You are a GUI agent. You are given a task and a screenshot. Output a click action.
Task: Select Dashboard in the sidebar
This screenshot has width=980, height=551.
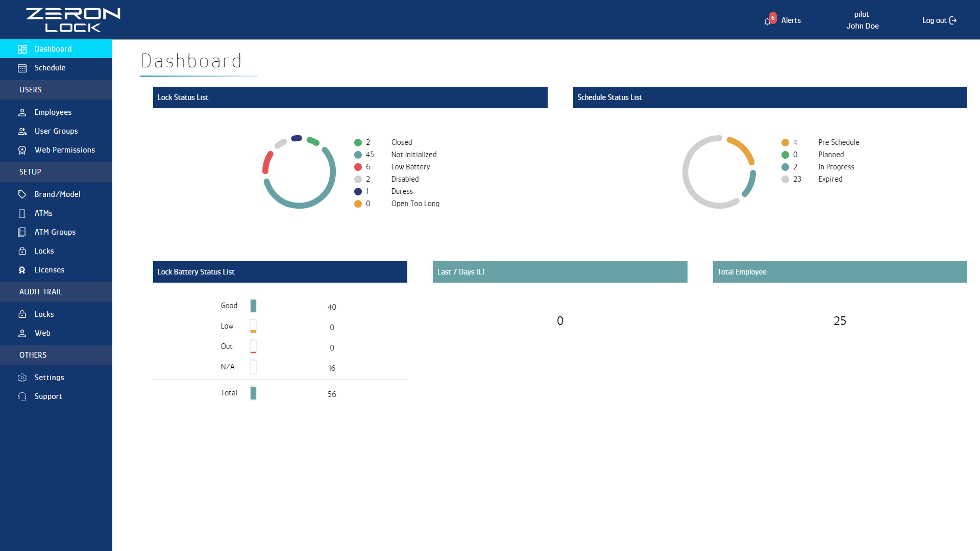pyautogui.click(x=53, y=49)
